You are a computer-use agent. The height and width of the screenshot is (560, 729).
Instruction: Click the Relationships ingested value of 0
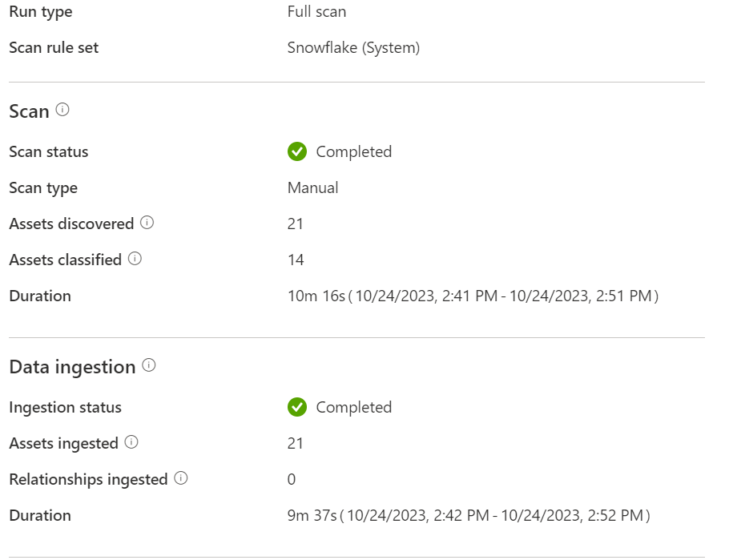pos(292,479)
